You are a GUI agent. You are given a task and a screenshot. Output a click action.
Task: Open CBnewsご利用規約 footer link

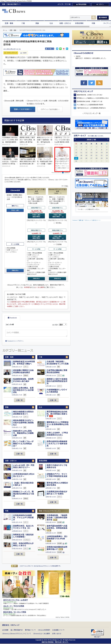pos(44,630)
